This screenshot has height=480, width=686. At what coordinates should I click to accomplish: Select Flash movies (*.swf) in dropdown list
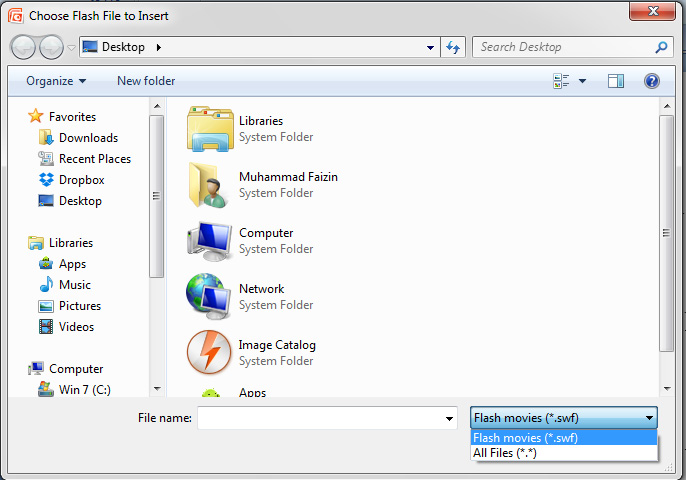525,437
